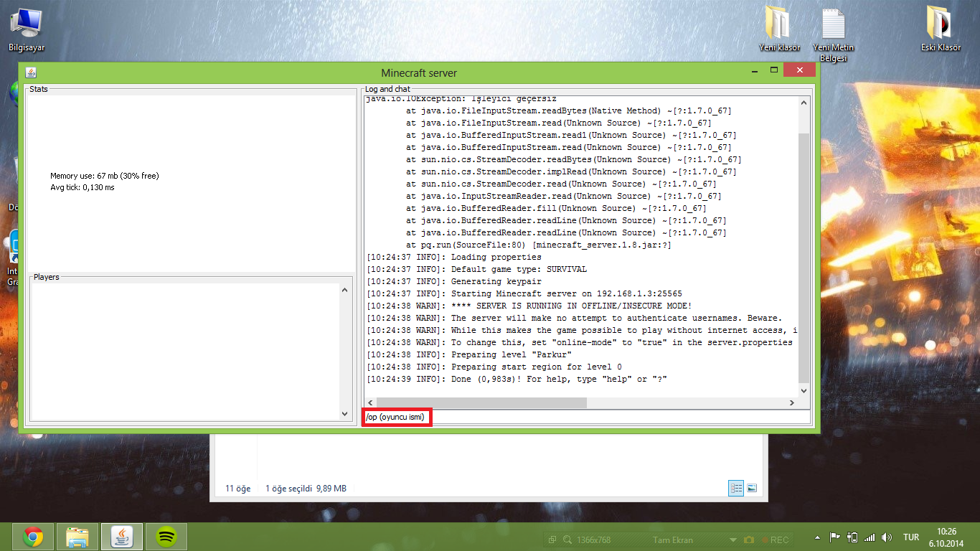
Task: Click the "StreamDecoder.implRead" stack trace line
Action: coord(571,172)
